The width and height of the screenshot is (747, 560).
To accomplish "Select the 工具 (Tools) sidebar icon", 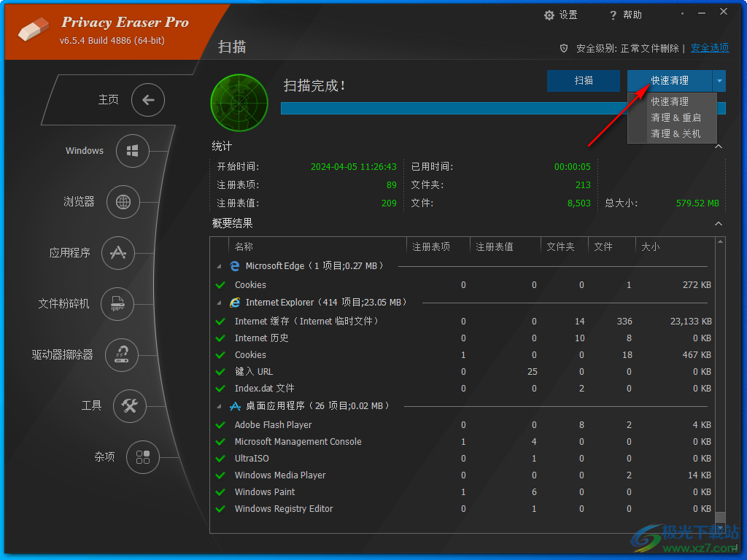I will point(130,406).
